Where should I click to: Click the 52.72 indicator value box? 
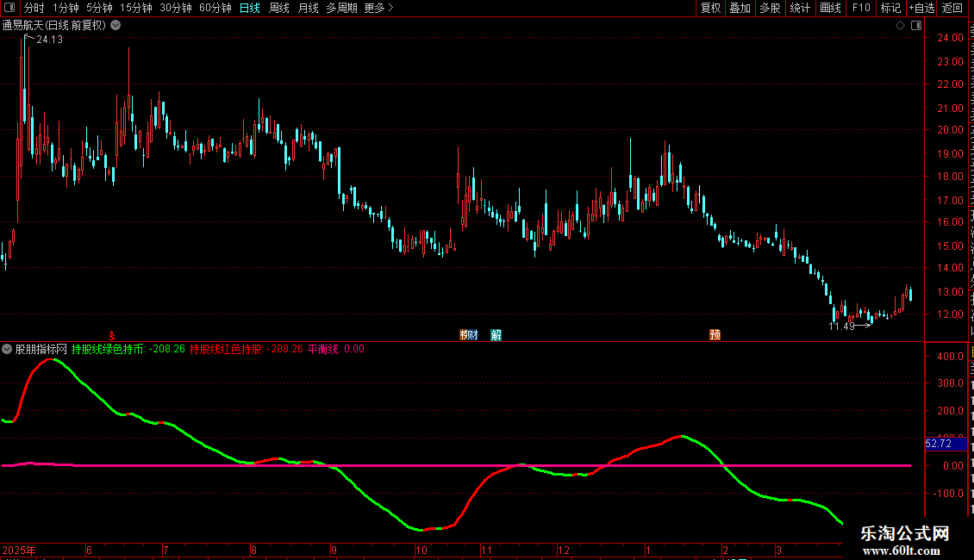[946, 444]
